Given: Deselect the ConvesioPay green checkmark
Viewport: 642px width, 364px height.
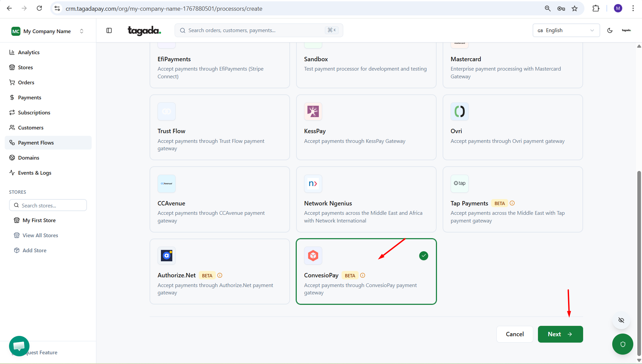Looking at the screenshot, I should click(424, 256).
